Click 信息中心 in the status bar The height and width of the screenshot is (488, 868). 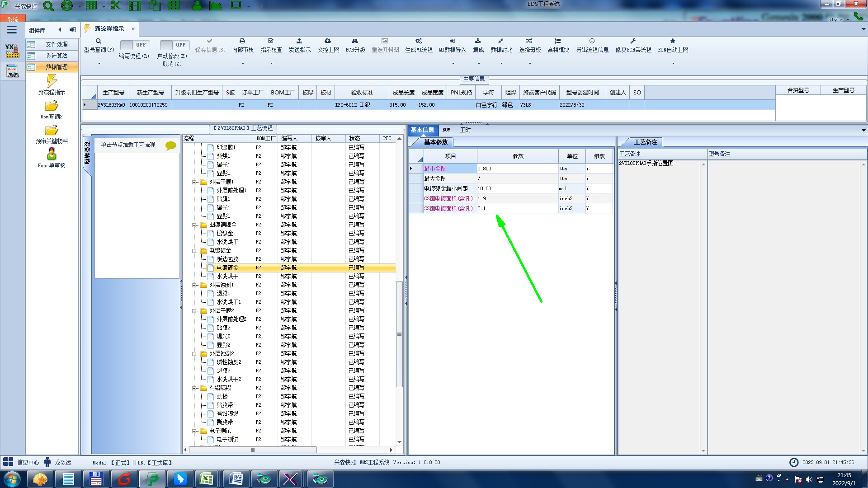pyautogui.click(x=28, y=462)
